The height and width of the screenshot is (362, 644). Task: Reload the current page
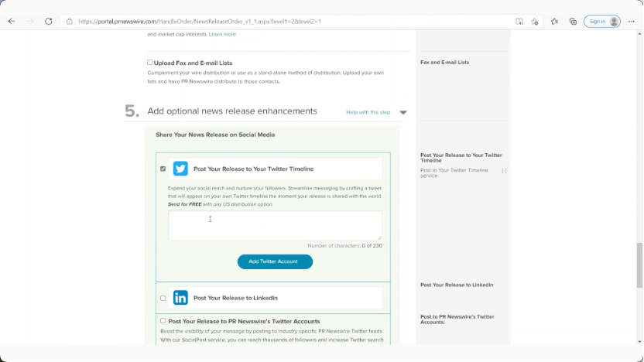coord(49,22)
